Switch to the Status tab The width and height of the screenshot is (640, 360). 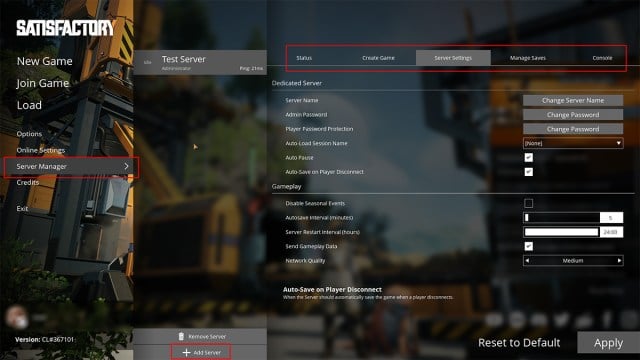pyautogui.click(x=304, y=58)
